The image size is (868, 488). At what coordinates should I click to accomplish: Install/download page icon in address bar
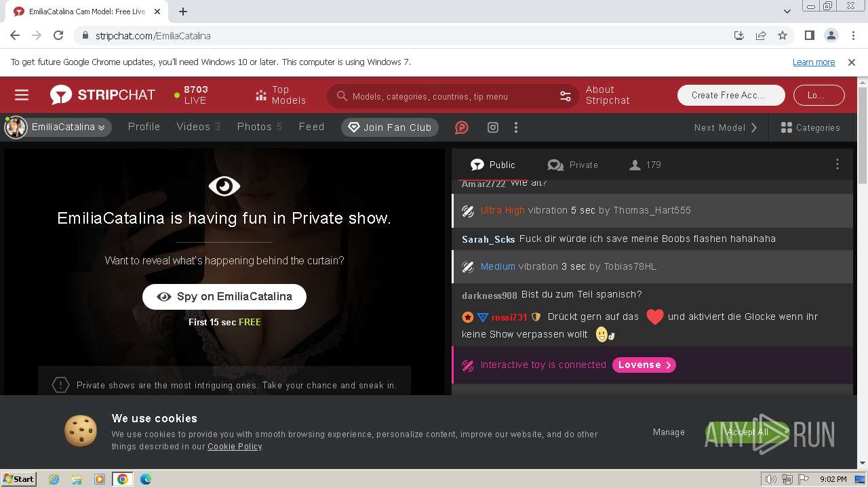tap(739, 35)
